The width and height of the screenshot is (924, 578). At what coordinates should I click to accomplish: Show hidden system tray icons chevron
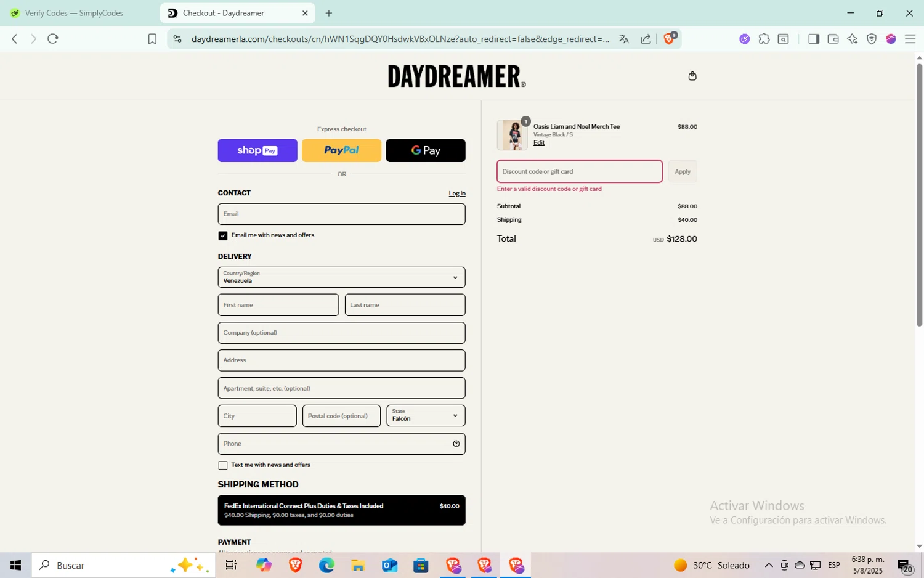(x=769, y=566)
